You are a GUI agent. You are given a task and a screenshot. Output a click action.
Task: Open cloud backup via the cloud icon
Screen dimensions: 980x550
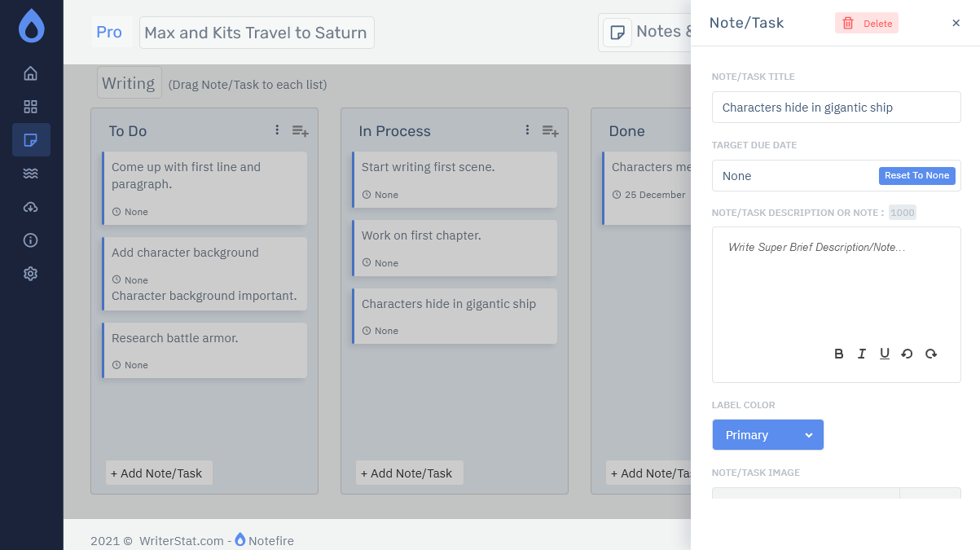[30, 206]
